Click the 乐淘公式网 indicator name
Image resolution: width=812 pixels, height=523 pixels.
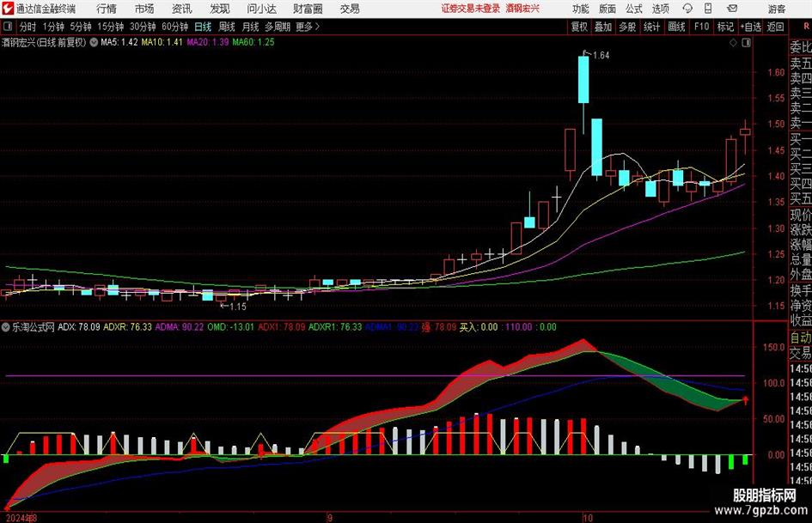[x=34, y=327]
